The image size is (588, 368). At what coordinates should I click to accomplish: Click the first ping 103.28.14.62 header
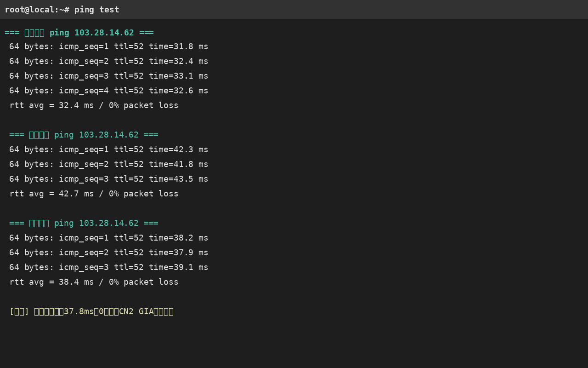tap(79, 33)
